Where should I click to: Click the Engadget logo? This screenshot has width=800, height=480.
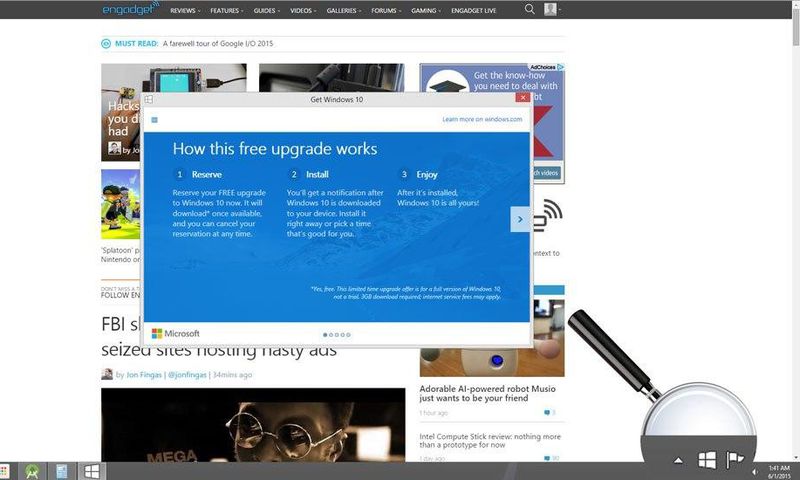tap(131, 9)
